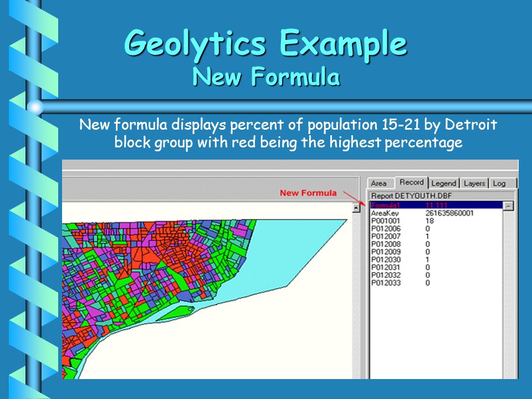
Task: Click the green island in the river
Action: 176,313
